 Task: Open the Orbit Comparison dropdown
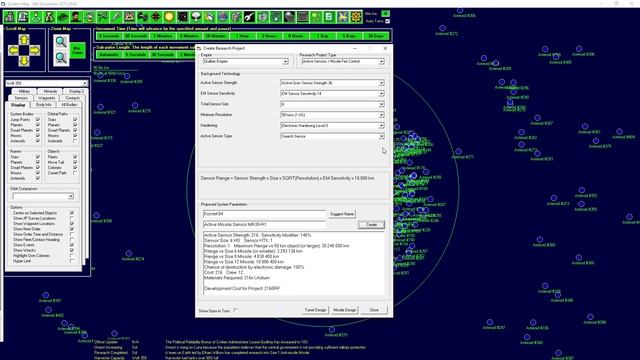[43, 196]
